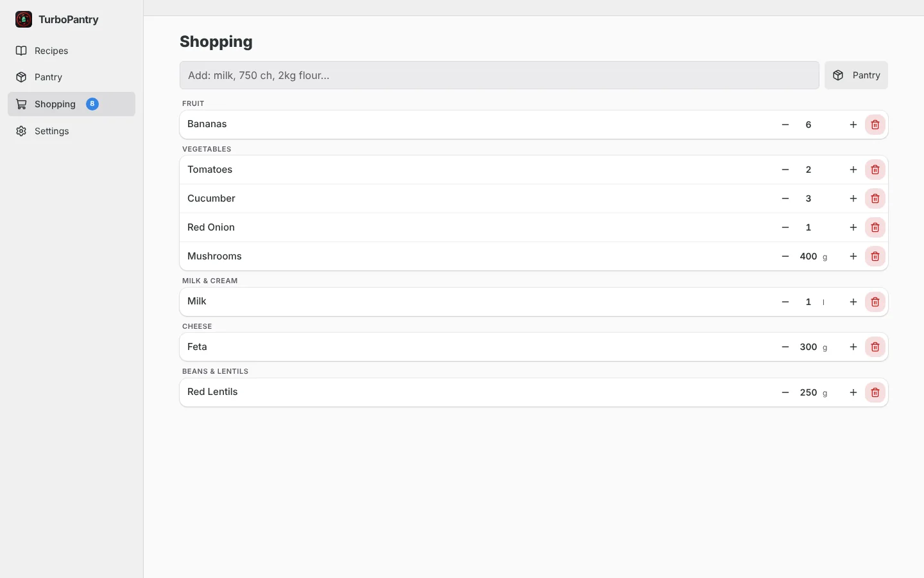Select the Milk quantity value 1
The image size is (924, 578).
tap(809, 302)
